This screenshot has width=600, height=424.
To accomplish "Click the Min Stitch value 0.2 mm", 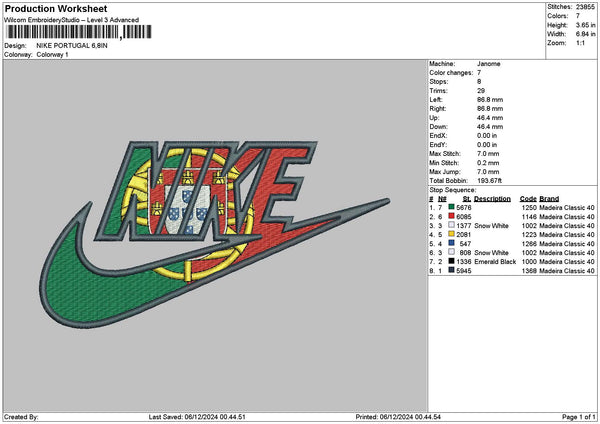I will pyautogui.click(x=488, y=163).
